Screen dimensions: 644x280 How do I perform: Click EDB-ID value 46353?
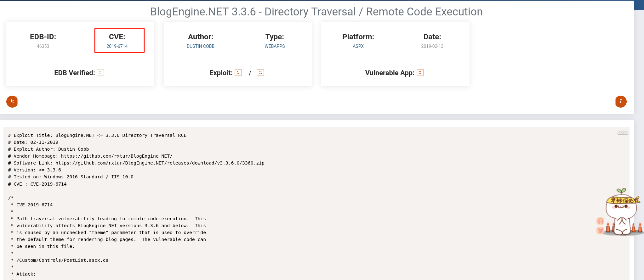click(x=43, y=46)
